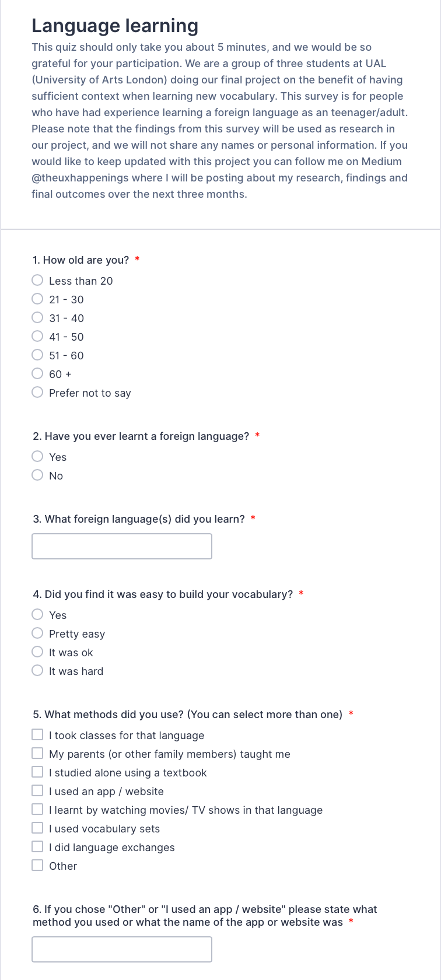Answer No to having learnt a foreign language
The height and width of the screenshot is (980, 441).
pos(37,475)
